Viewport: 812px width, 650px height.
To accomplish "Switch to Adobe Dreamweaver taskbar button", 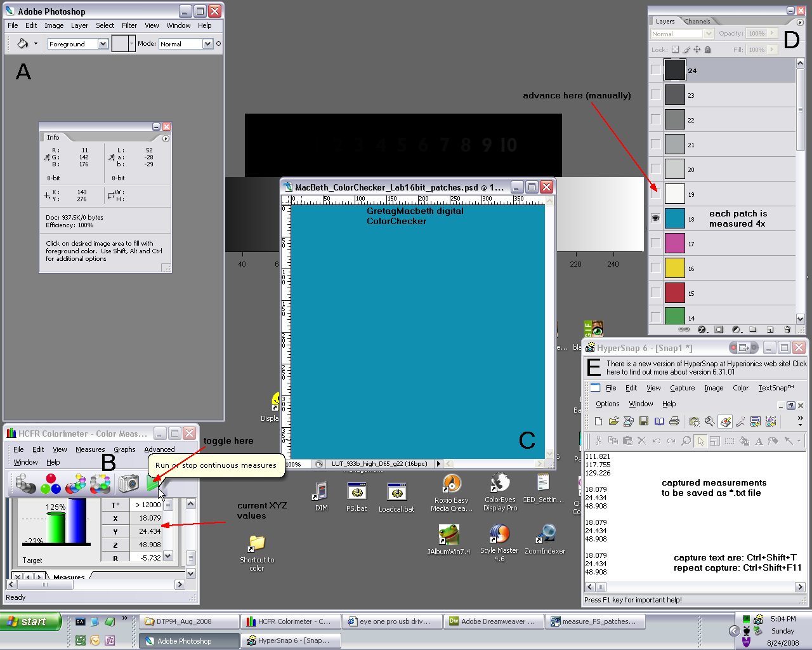I will point(494,621).
